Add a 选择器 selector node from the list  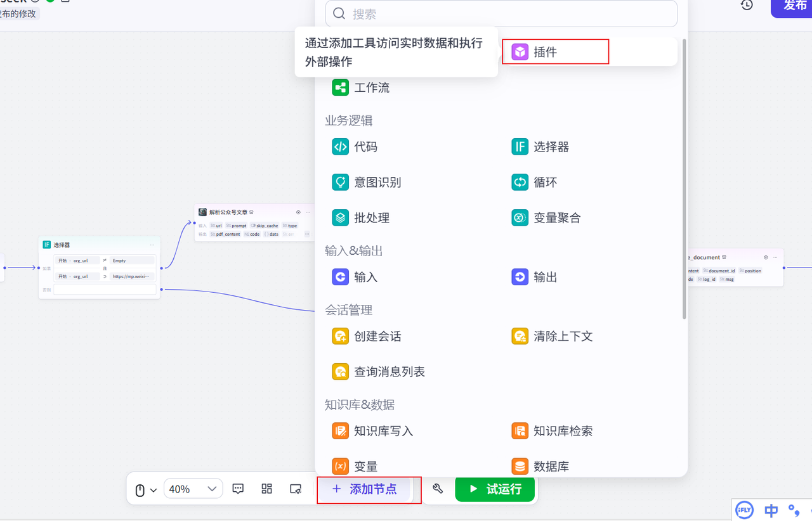(540, 146)
